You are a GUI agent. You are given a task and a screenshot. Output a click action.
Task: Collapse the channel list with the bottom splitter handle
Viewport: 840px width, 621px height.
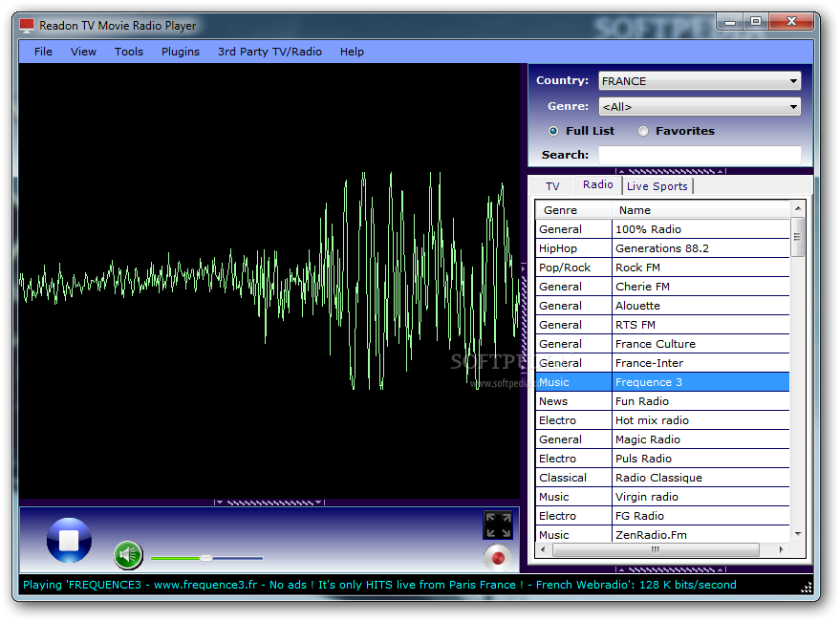(671, 569)
